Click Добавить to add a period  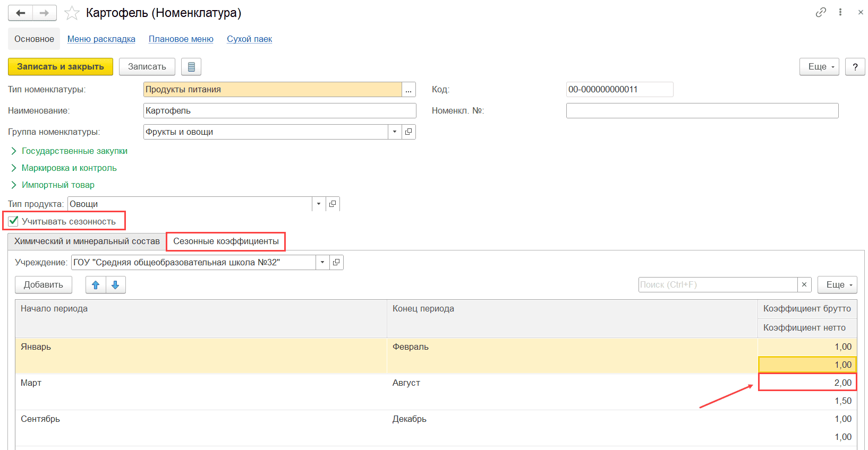(x=43, y=285)
